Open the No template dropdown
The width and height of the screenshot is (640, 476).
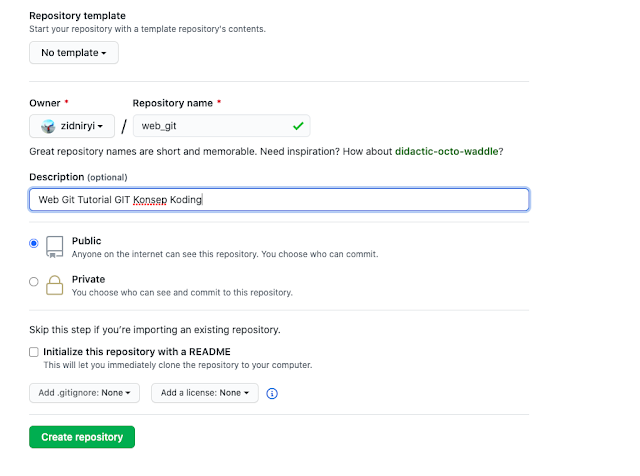click(x=74, y=52)
